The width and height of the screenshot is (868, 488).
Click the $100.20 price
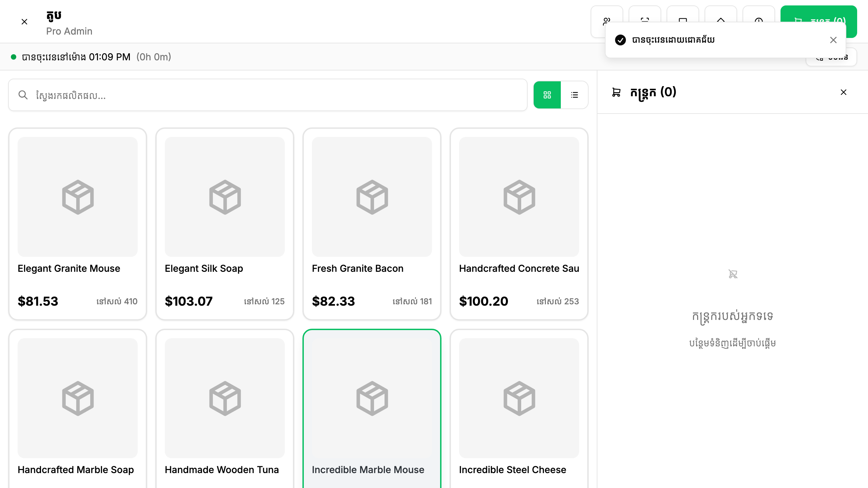pos(484,301)
